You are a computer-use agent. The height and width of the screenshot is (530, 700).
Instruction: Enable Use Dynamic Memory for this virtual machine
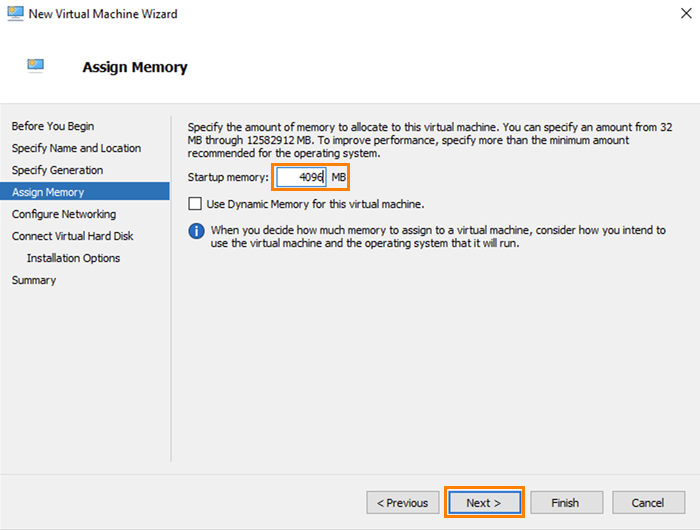pyautogui.click(x=196, y=204)
